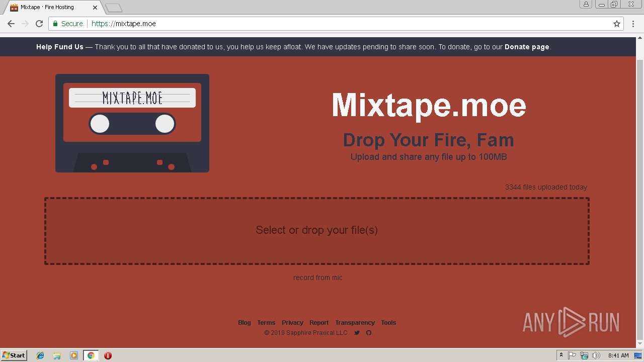Click the Mixtape.moe heading text
Image resolution: width=644 pixels, height=362 pixels.
point(429,105)
